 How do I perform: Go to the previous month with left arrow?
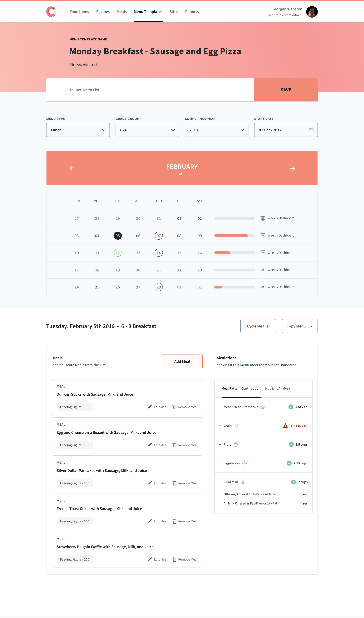coord(72,168)
